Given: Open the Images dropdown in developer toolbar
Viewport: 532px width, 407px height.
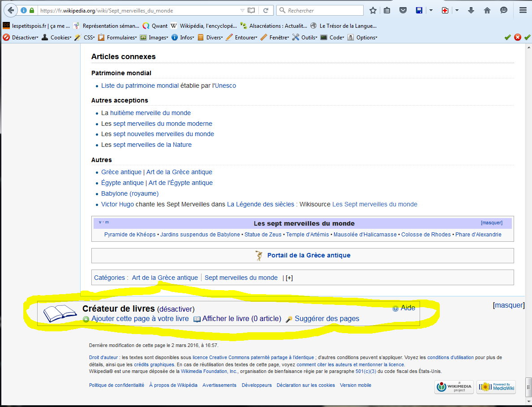Looking at the screenshot, I should point(154,38).
